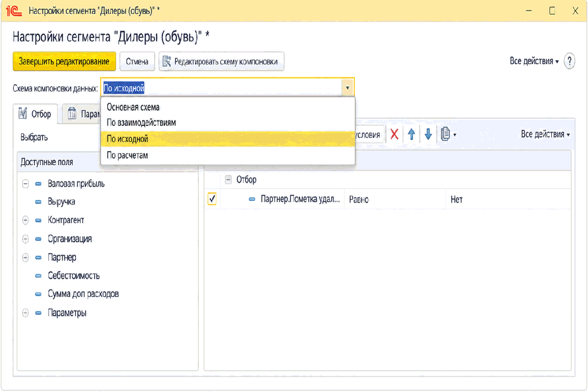This screenshot has width=588, height=392.
Task: Open Все действия beside the help button
Action: click(x=534, y=61)
